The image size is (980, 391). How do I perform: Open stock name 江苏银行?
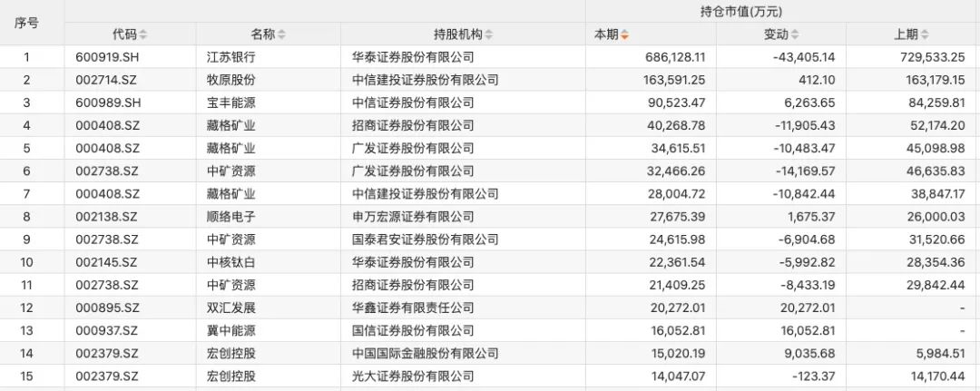[230, 57]
